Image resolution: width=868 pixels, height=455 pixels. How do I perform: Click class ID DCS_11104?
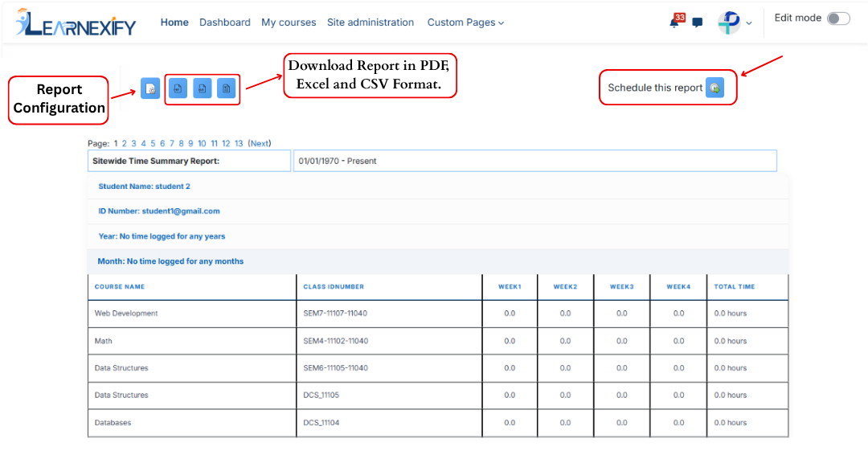click(x=321, y=422)
